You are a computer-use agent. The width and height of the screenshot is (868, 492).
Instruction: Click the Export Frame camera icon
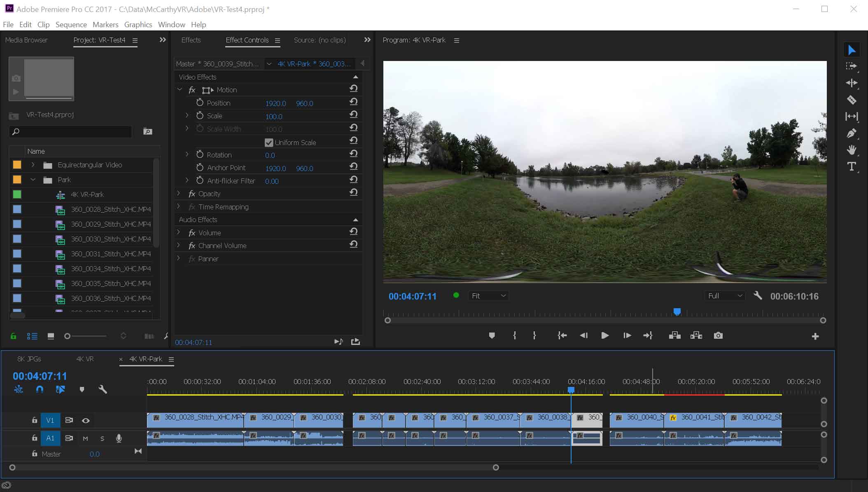click(x=718, y=335)
